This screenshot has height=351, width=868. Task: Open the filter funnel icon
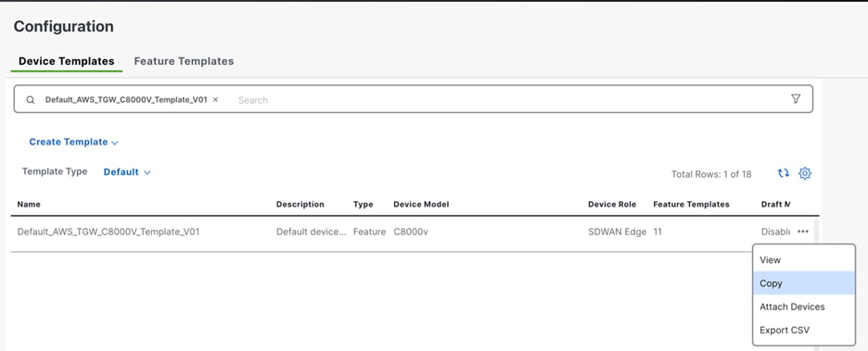(796, 99)
